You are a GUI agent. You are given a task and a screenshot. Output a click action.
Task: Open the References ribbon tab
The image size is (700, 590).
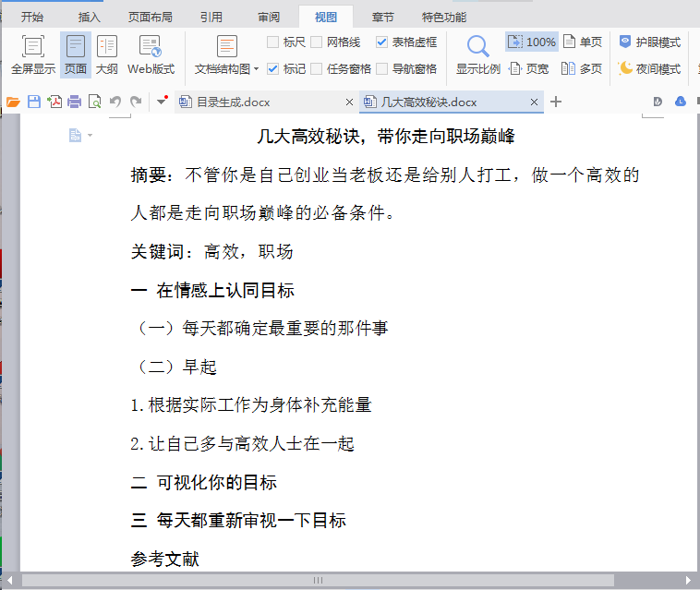click(211, 17)
